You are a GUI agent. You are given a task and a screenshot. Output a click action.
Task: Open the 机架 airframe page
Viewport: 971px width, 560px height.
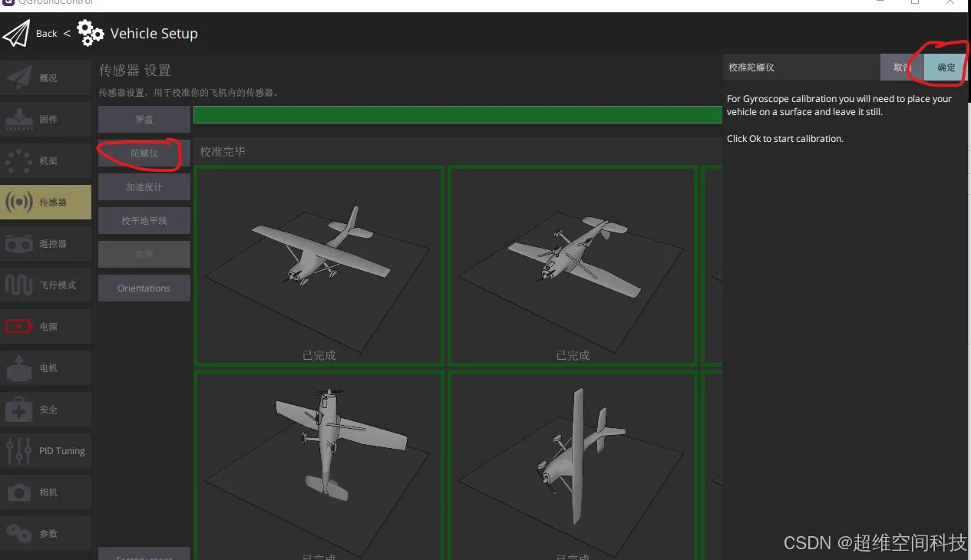point(46,160)
